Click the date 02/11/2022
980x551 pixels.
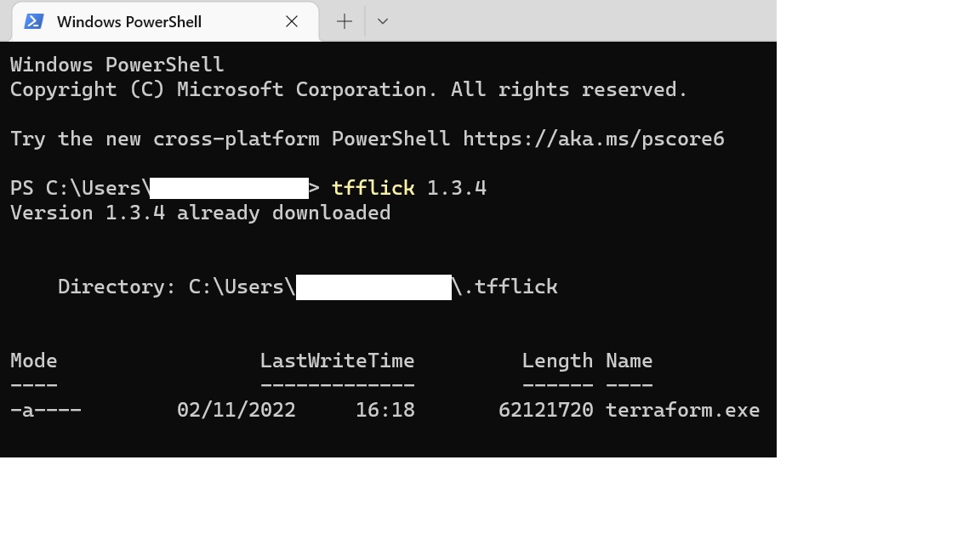[x=236, y=410]
